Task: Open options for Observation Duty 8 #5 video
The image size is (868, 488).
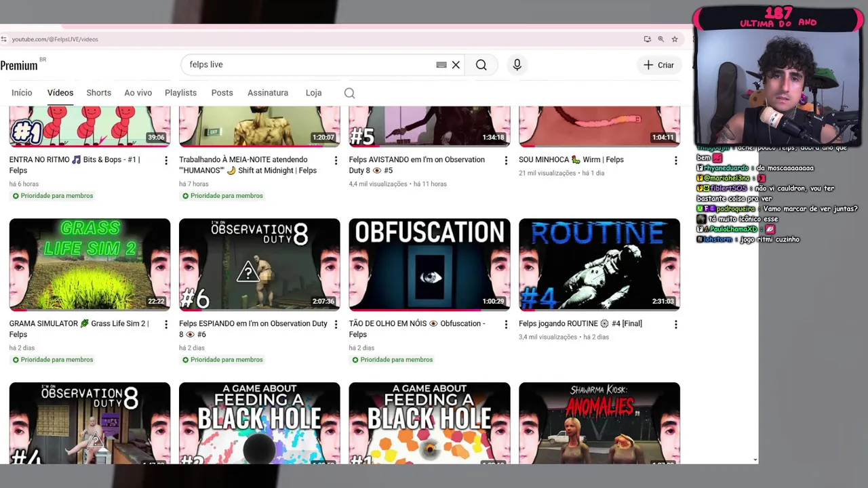Action: [506, 161]
